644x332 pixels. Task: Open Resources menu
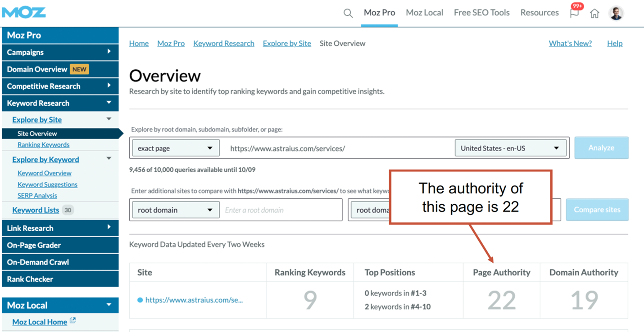click(x=539, y=13)
